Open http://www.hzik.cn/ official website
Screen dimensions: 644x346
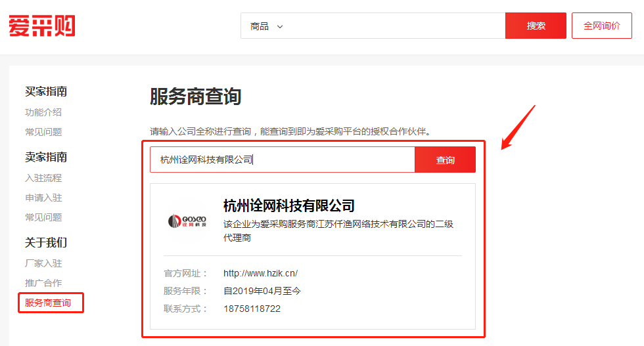point(260,273)
